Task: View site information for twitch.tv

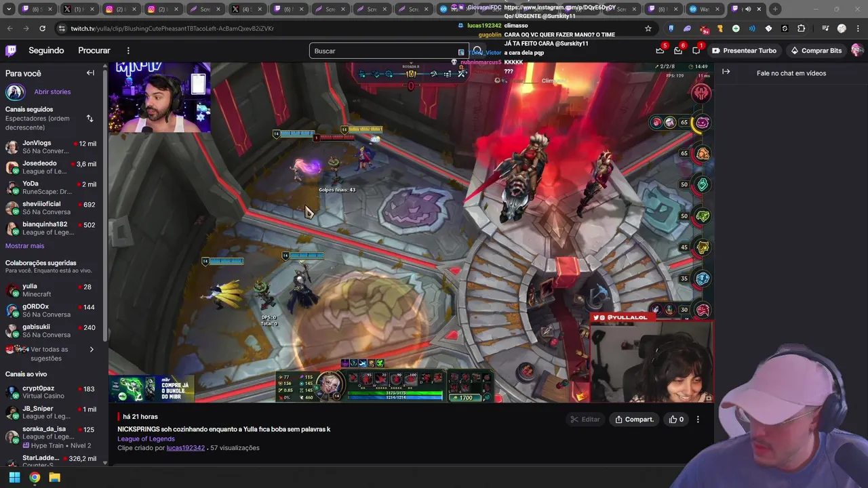Action: click(x=62, y=28)
